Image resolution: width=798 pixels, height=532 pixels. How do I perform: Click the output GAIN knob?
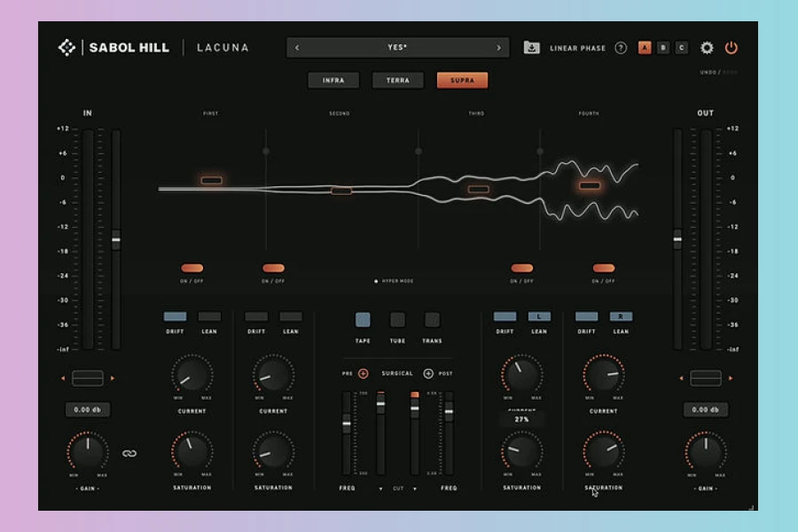706,452
